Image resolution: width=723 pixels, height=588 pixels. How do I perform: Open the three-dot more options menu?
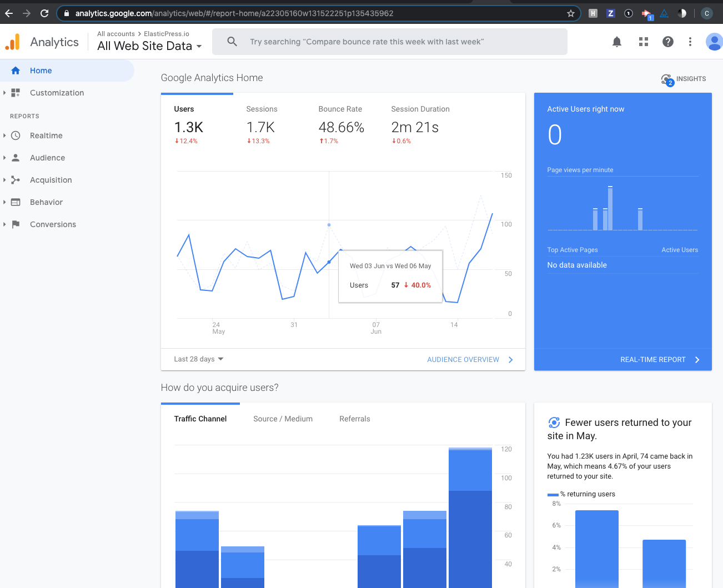click(690, 42)
